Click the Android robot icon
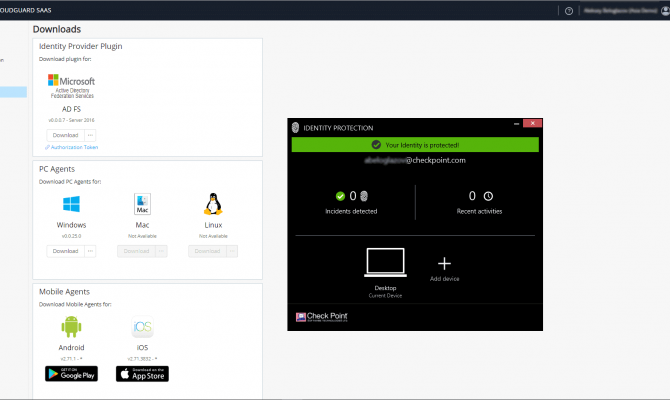This screenshot has height=400, width=670. (71, 326)
